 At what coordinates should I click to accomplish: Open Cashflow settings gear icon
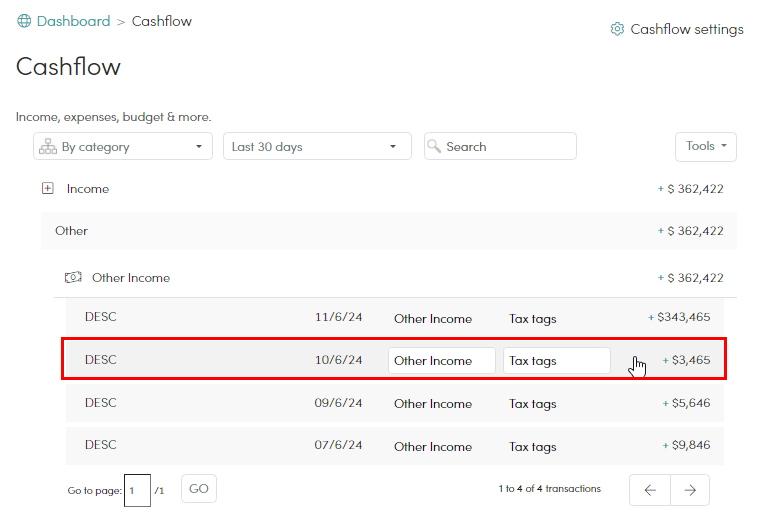pyautogui.click(x=617, y=29)
